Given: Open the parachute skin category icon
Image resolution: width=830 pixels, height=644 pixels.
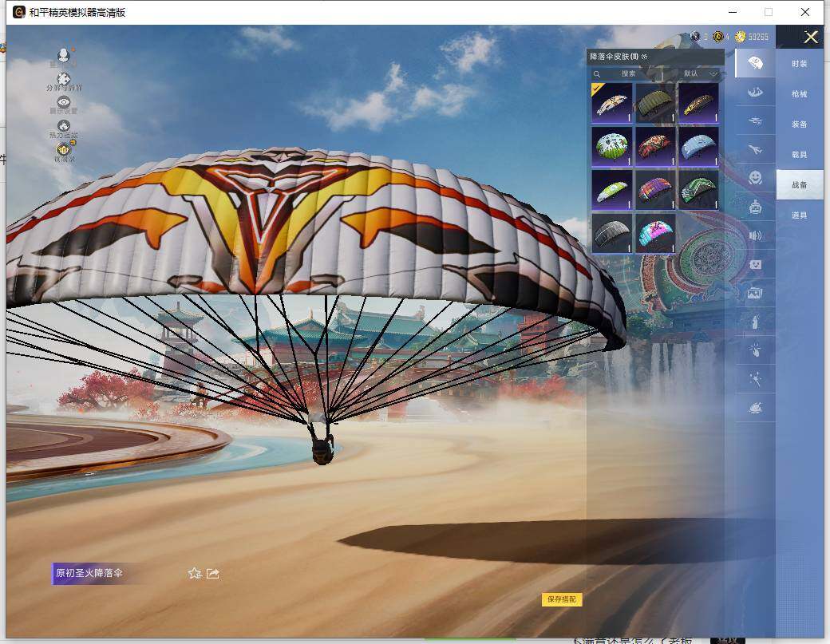Looking at the screenshot, I should coord(755,64).
